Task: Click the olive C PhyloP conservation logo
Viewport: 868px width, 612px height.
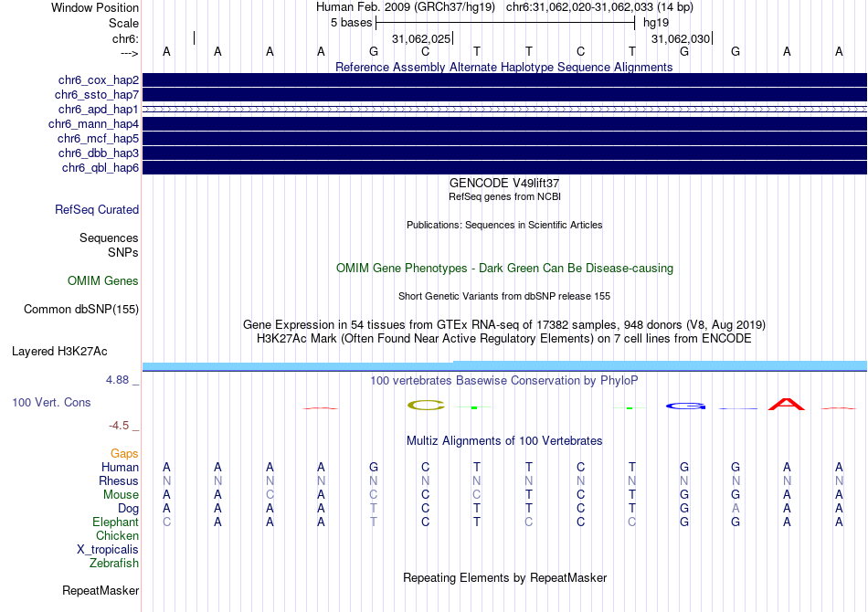Action: pos(426,406)
